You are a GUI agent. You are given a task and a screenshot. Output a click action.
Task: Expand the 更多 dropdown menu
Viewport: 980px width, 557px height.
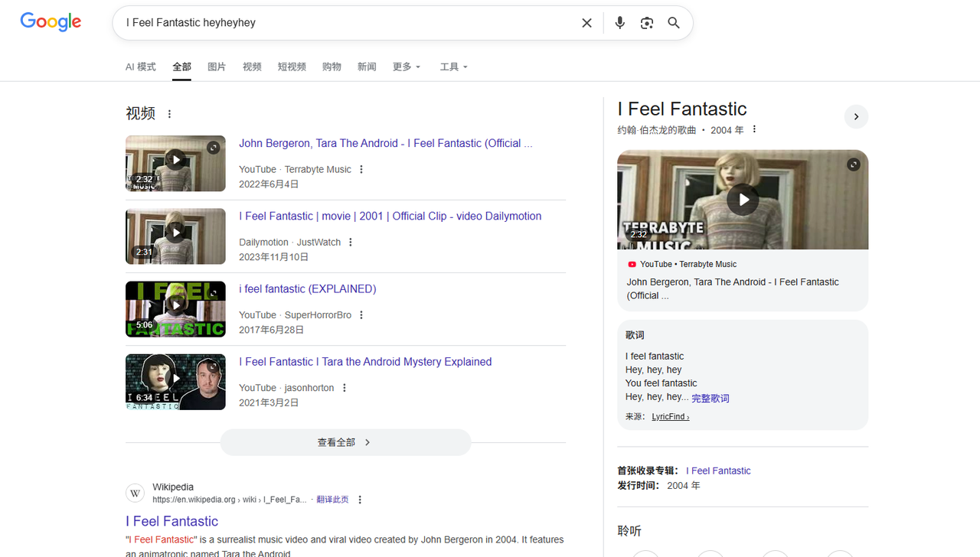(406, 67)
